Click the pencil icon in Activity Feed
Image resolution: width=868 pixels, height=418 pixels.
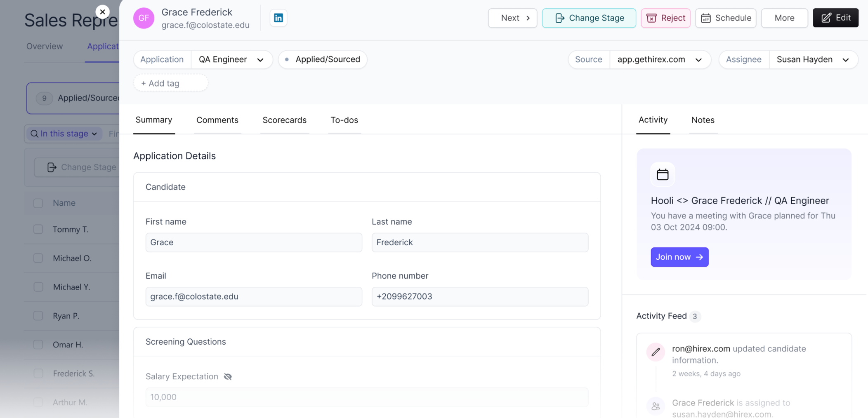tap(656, 352)
